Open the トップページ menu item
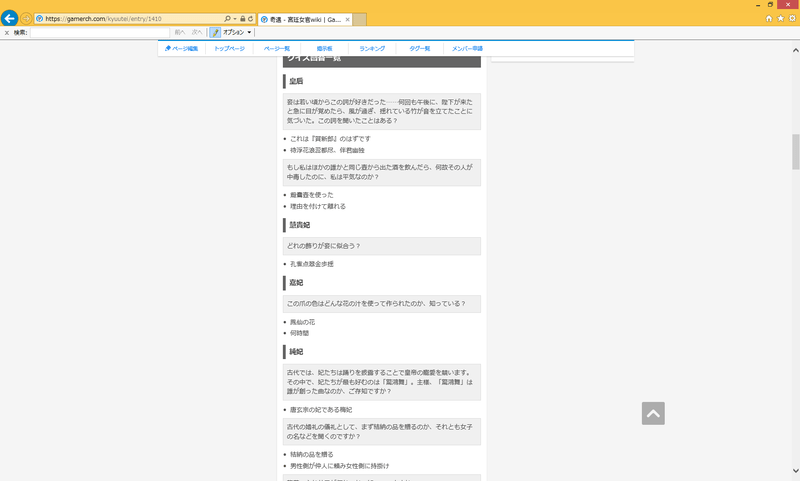 coord(229,48)
